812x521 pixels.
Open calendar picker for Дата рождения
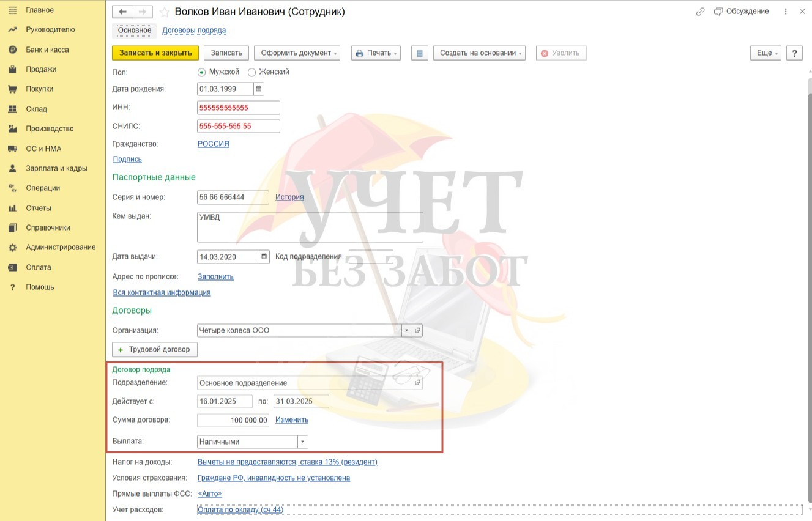[259, 89]
